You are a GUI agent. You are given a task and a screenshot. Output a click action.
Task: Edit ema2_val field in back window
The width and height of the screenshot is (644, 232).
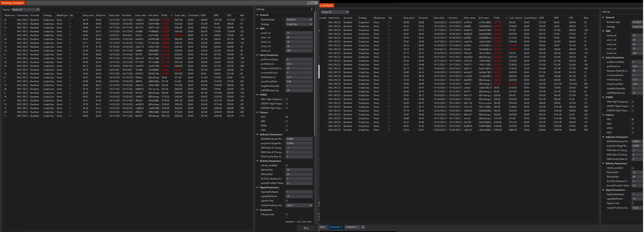[x=637, y=44]
